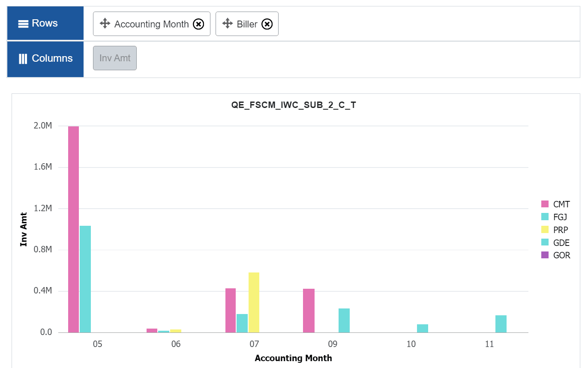Select the CMT legend color marker
The image size is (588, 368).
(545, 204)
